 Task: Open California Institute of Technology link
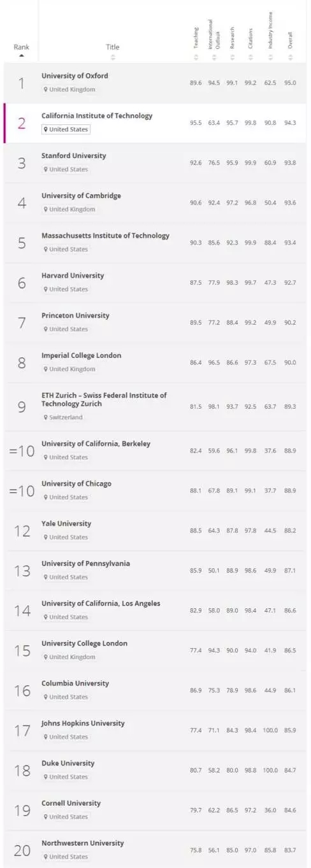97,116
